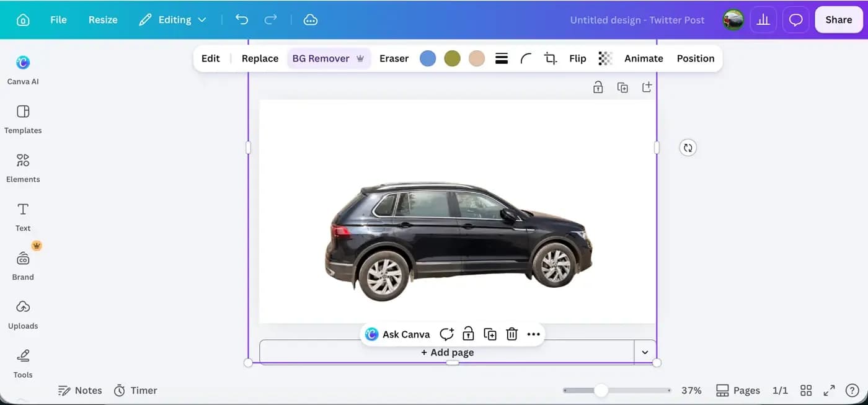Click the rotate handle beside the canvas
The height and width of the screenshot is (405, 868).
coord(688,148)
